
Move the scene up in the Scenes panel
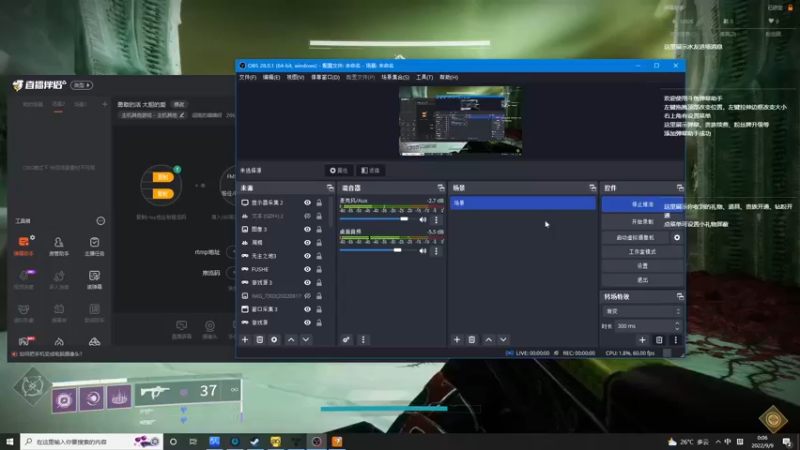coord(488,339)
